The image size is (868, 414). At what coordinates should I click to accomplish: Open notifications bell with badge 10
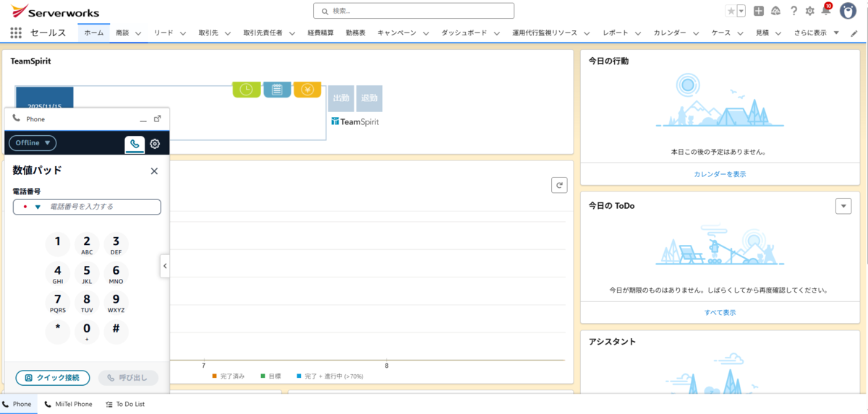(826, 10)
